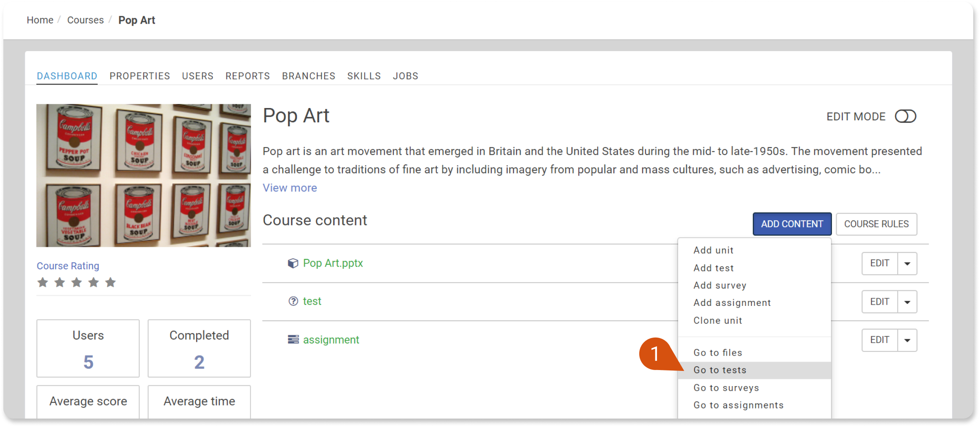Screen dimensions: 980x427
Task: Click the Add Content button
Action: tap(792, 224)
